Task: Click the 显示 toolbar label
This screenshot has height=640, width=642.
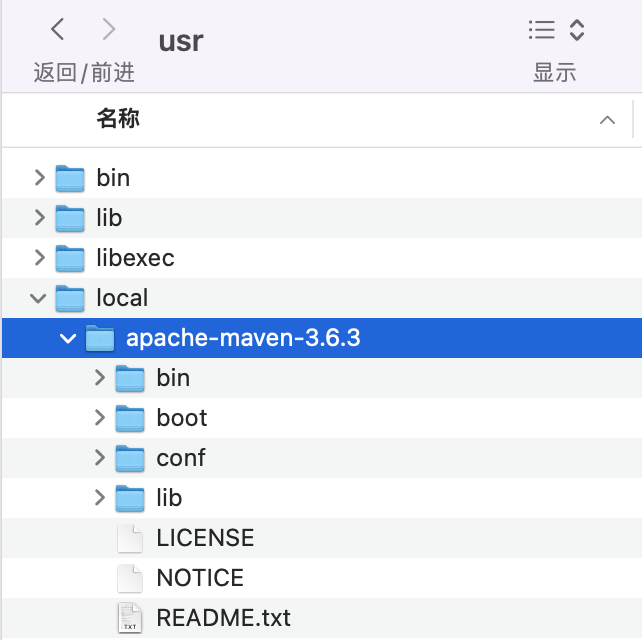Action: 555,72
